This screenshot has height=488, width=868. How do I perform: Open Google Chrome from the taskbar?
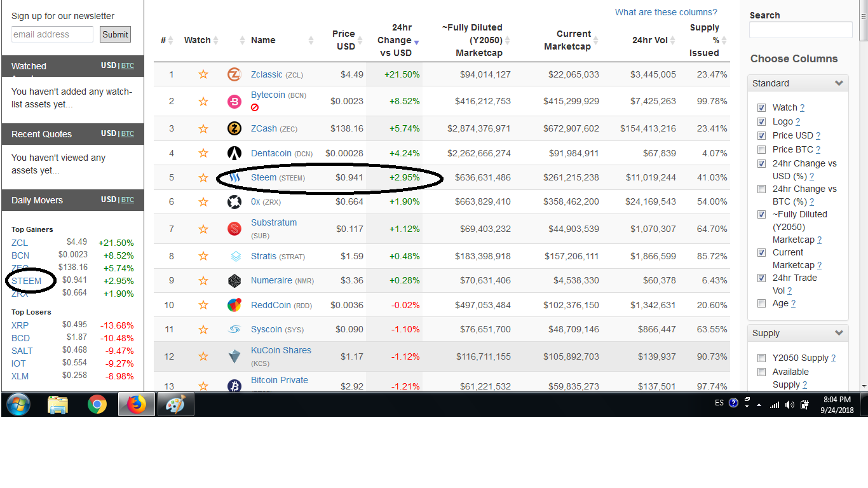(x=97, y=405)
